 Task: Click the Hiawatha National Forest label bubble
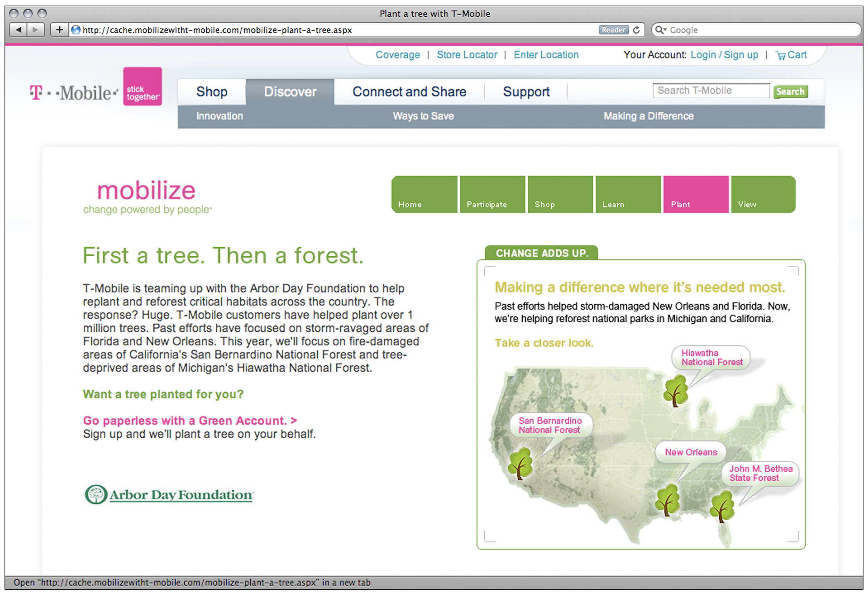point(711,358)
